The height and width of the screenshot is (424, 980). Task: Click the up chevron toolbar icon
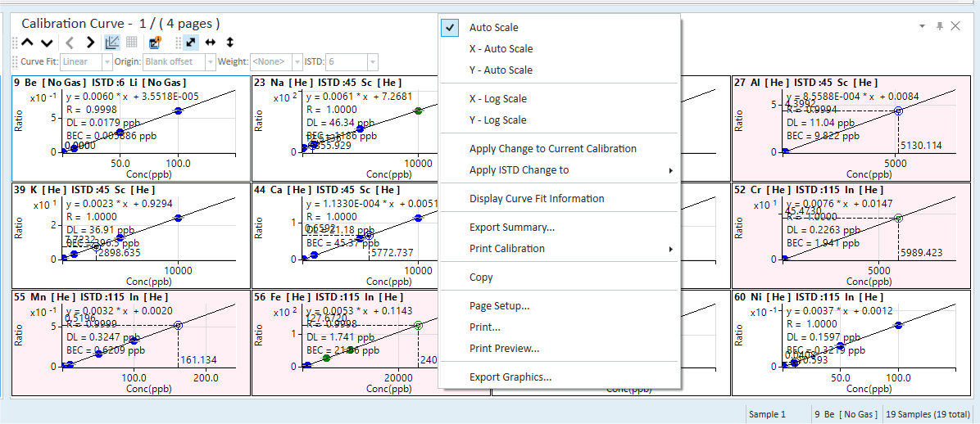click(27, 43)
